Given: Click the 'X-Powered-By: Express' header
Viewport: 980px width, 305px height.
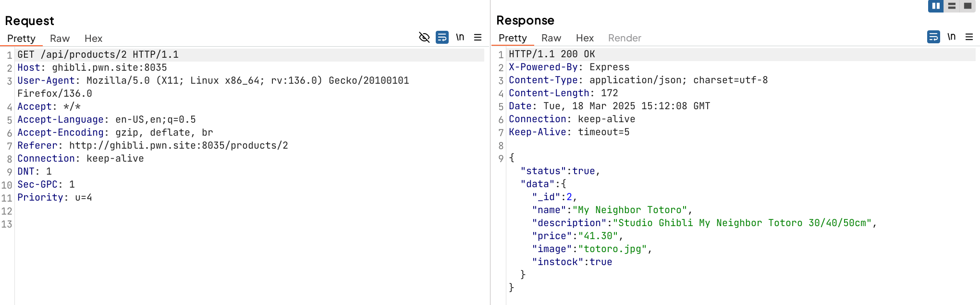Looking at the screenshot, I should tap(569, 67).
